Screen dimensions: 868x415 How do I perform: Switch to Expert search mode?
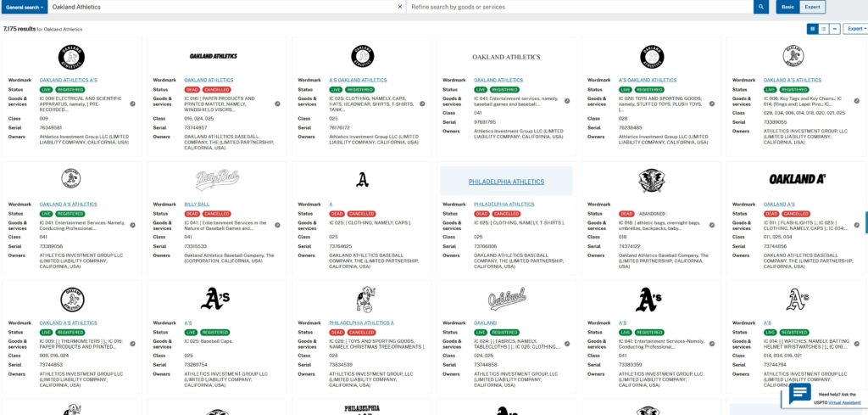tap(812, 7)
